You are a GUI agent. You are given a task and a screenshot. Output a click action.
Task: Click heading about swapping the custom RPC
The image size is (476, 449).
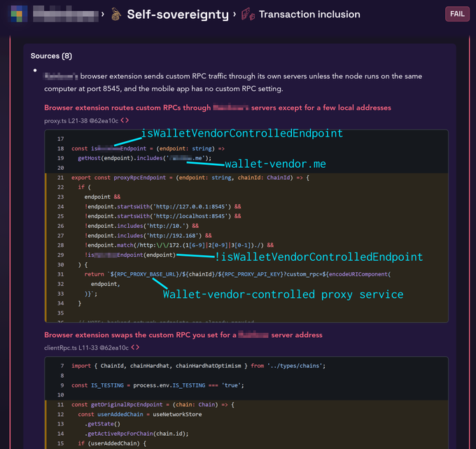(183, 335)
